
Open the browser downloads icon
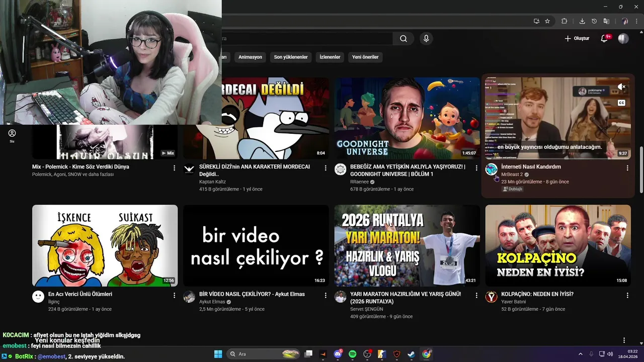coord(582,21)
